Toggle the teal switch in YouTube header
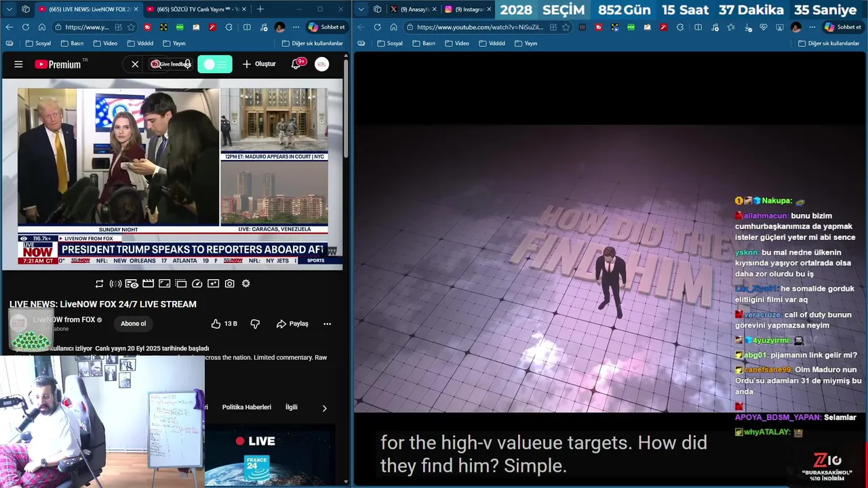 pyautogui.click(x=215, y=64)
